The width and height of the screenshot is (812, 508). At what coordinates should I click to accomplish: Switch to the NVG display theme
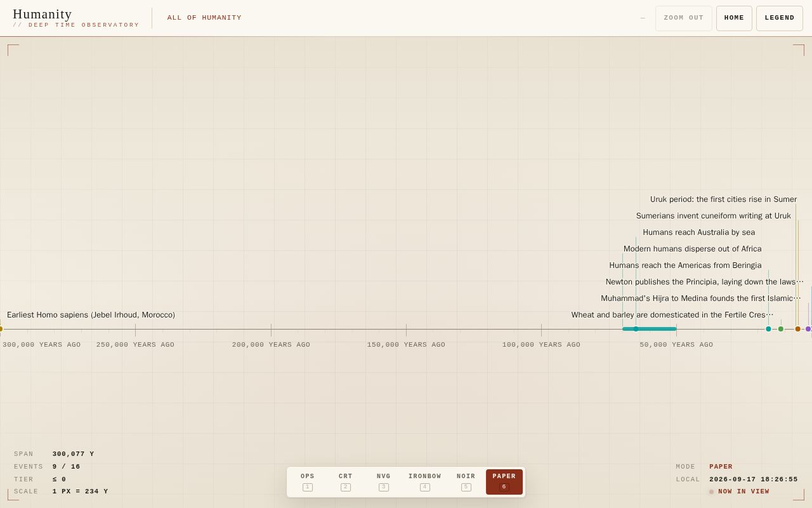coord(384,482)
